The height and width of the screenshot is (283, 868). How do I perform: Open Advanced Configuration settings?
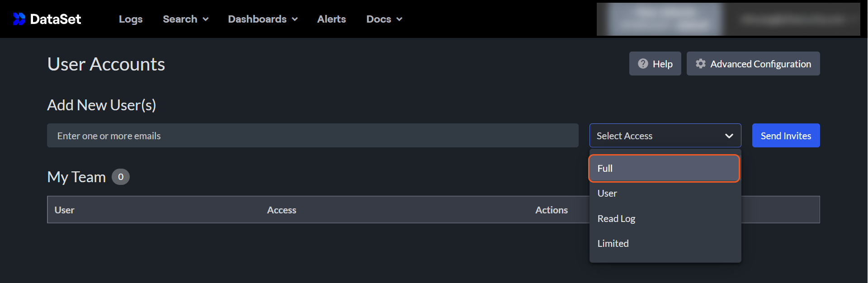760,64
